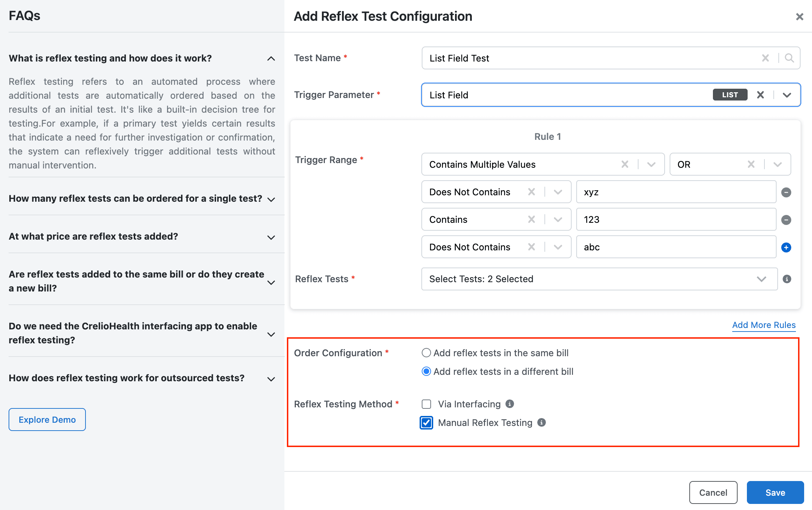The width and height of the screenshot is (812, 510).
Task: Show info for Manual Reflex Testing
Action: coord(542,422)
